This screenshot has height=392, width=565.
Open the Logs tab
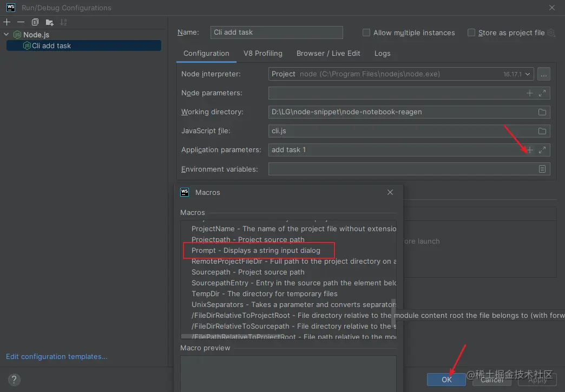(x=382, y=54)
